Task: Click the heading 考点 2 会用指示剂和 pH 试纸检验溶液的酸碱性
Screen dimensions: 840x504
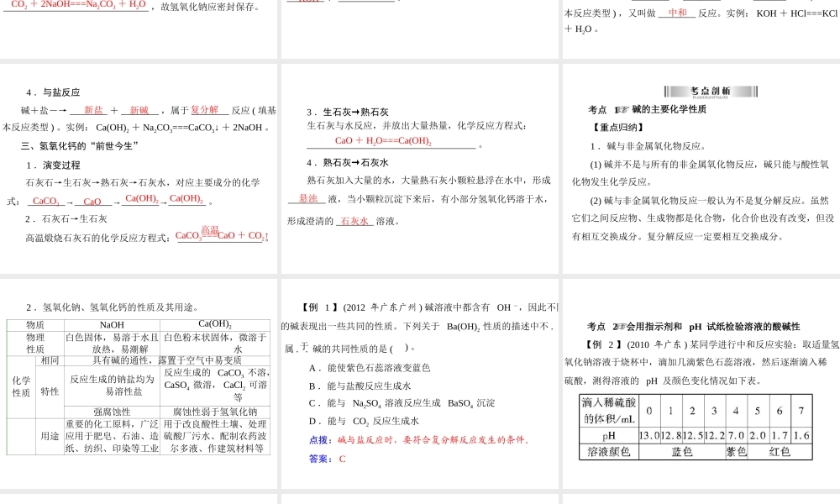Action: coord(694,326)
